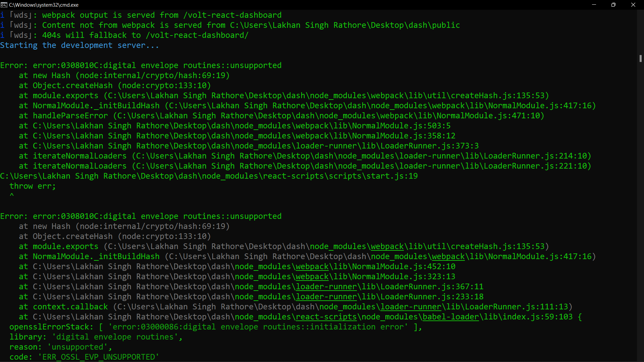Click webpack link on NormalModule.js:323:13 line
The width and height of the screenshot is (644, 362).
[312, 277]
